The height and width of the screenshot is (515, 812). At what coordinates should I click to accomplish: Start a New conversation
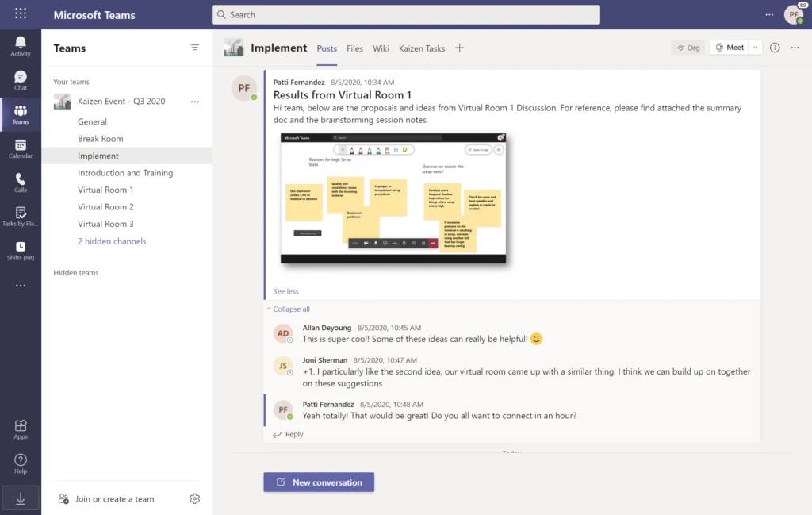pos(318,482)
